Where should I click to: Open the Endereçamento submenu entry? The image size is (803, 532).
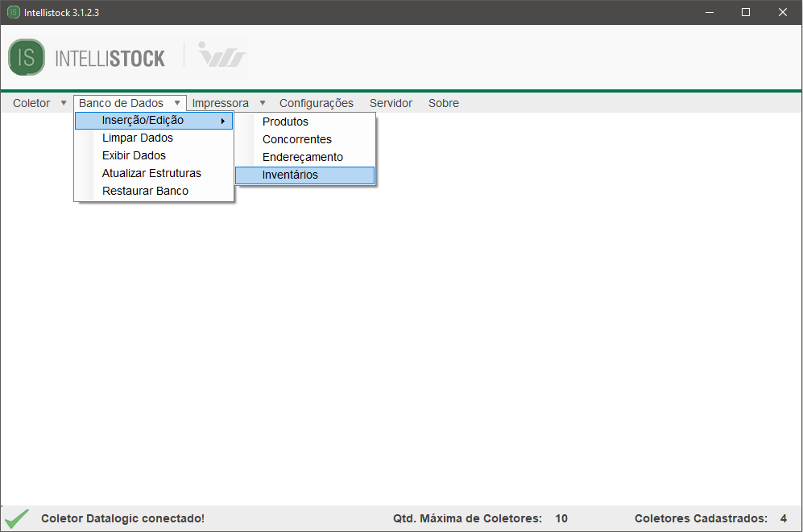(x=302, y=157)
